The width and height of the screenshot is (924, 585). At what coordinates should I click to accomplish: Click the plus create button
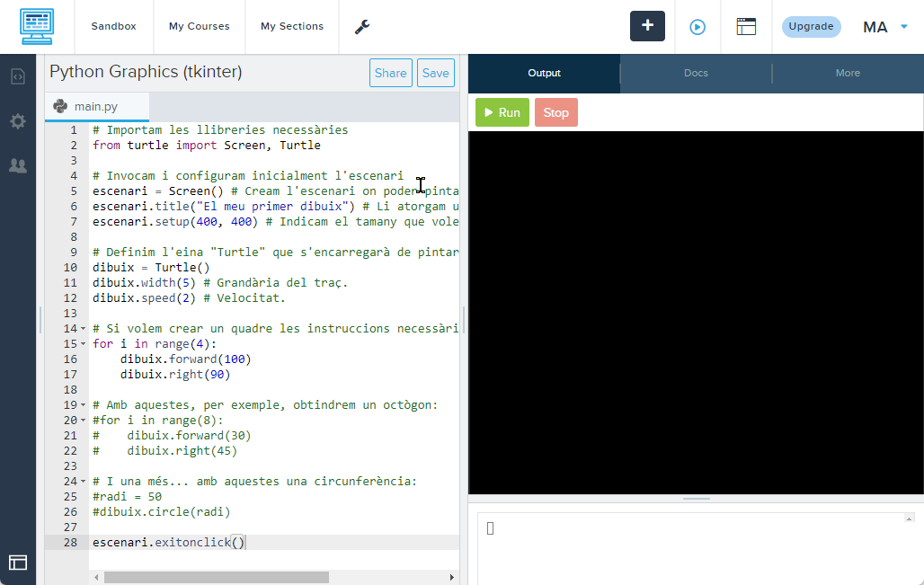coord(647,26)
